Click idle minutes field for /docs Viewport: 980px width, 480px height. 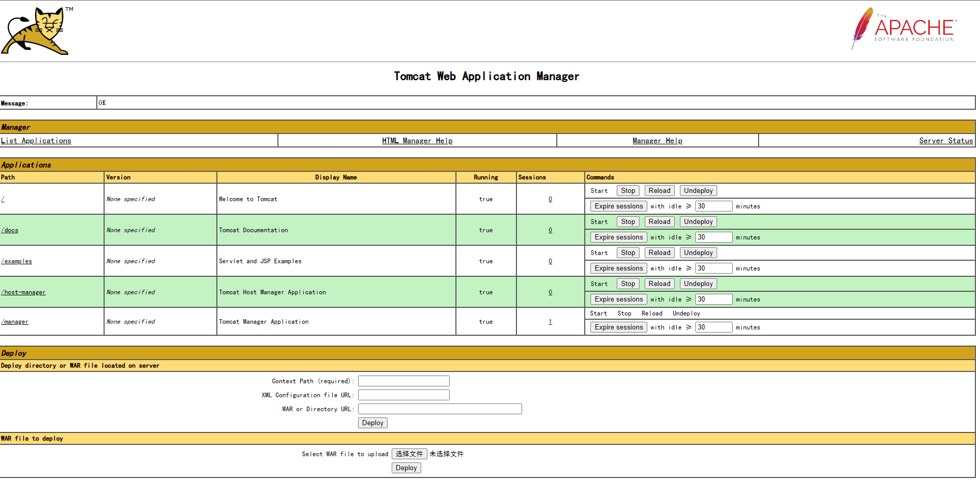[713, 237]
